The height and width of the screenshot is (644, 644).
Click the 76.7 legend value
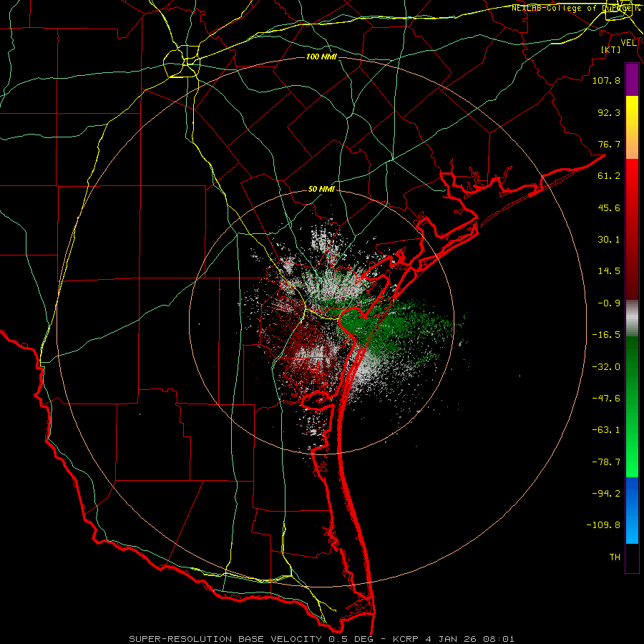[609, 144]
